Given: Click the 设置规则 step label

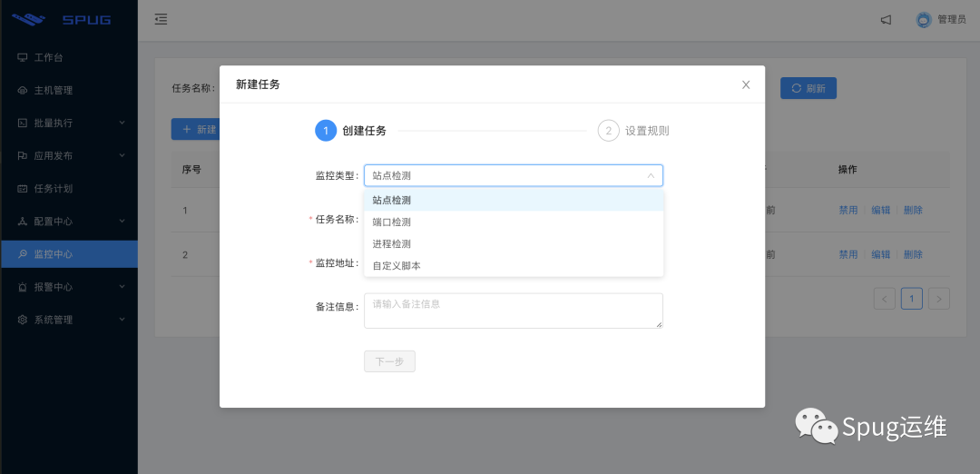Looking at the screenshot, I should (648, 132).
